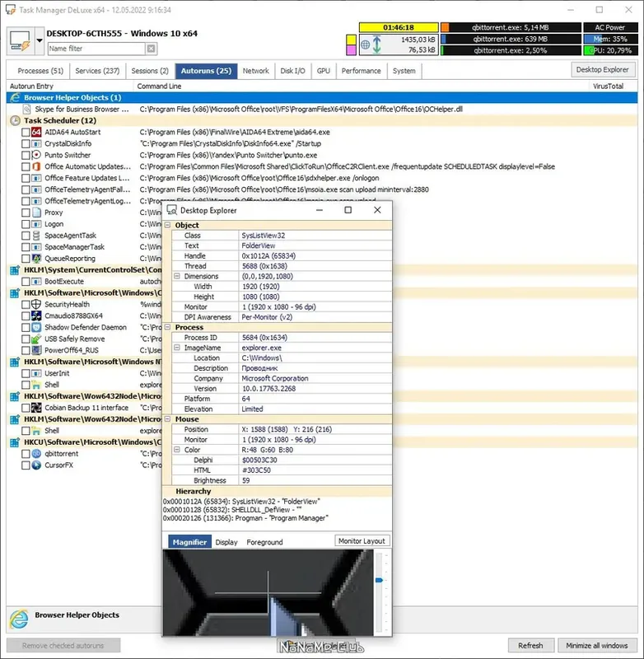Click the network globe traffic icon

click(366, 44)
